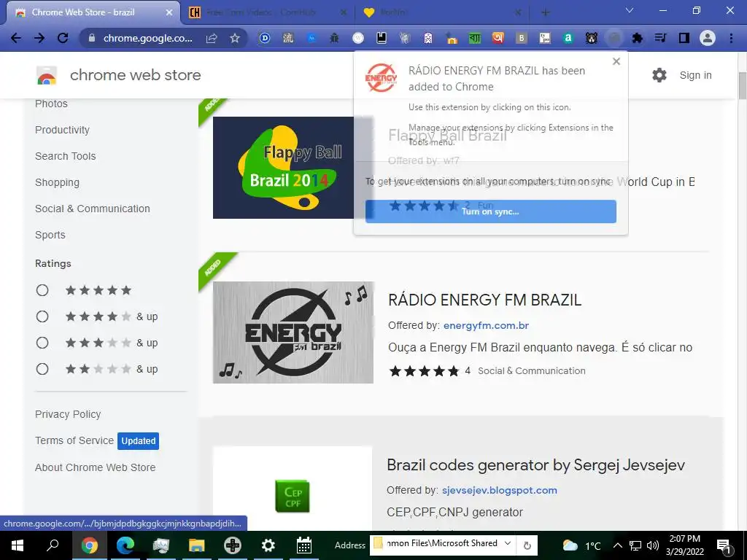The height and width of the screenshot is (560, 747).
Task: Open About Chrome Web Store link
Action: tap(96, 467)
